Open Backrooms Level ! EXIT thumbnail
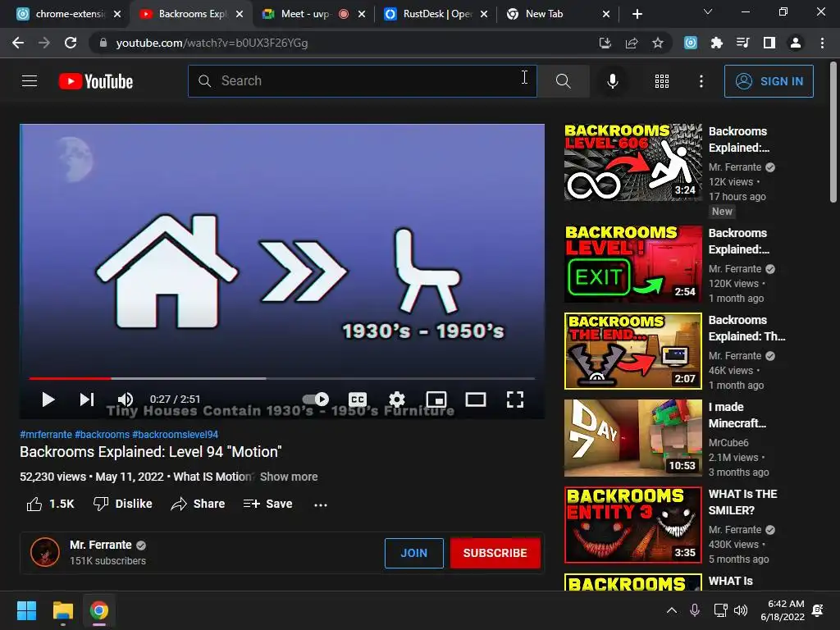Viewport: 840px width, 630px height. pos(632,264)
